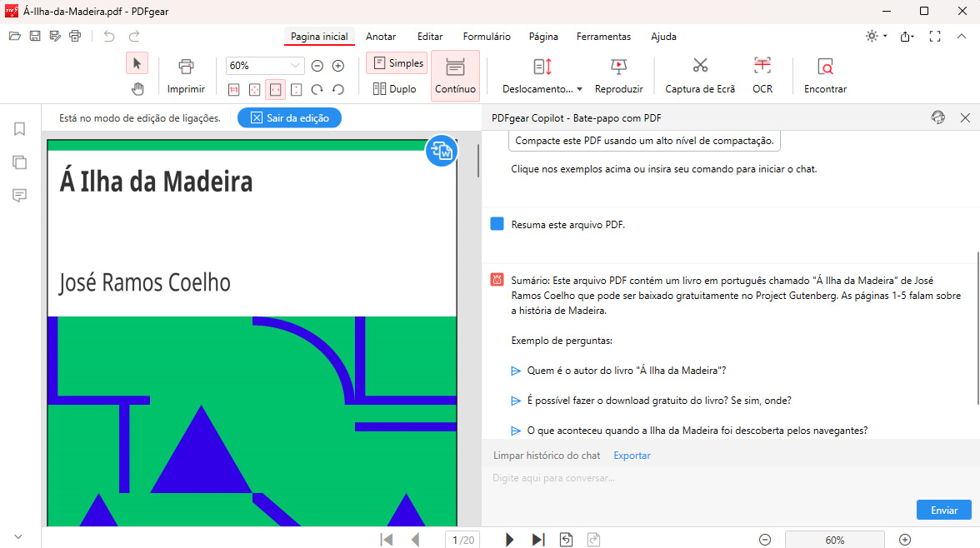Image resolution: width=980 pixels, height=548 pixels.
Task: Save the document with the floppy icon
Action: tap(35, 37)
